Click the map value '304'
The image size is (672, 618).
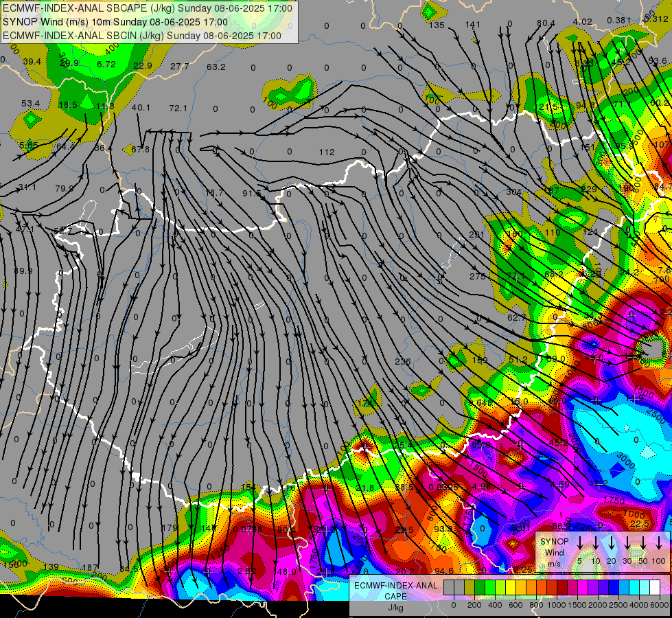(514, 192)
